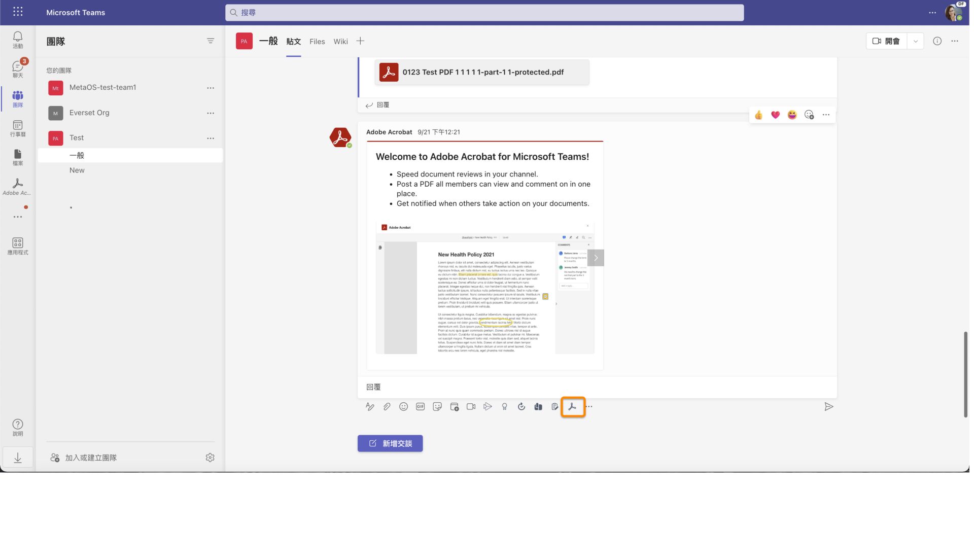974x560 pixels.
Task: Open the Teams icon in sidebar
Action: 18,98
